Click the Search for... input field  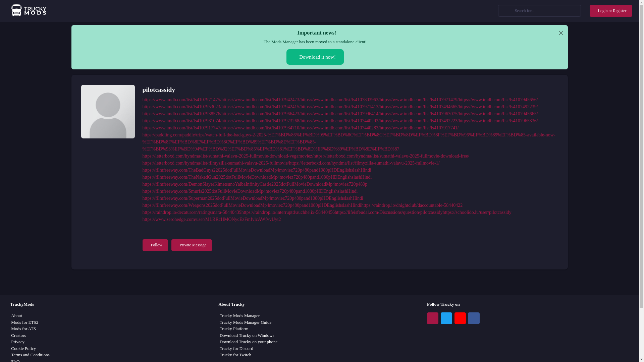[x=539, y=11]
